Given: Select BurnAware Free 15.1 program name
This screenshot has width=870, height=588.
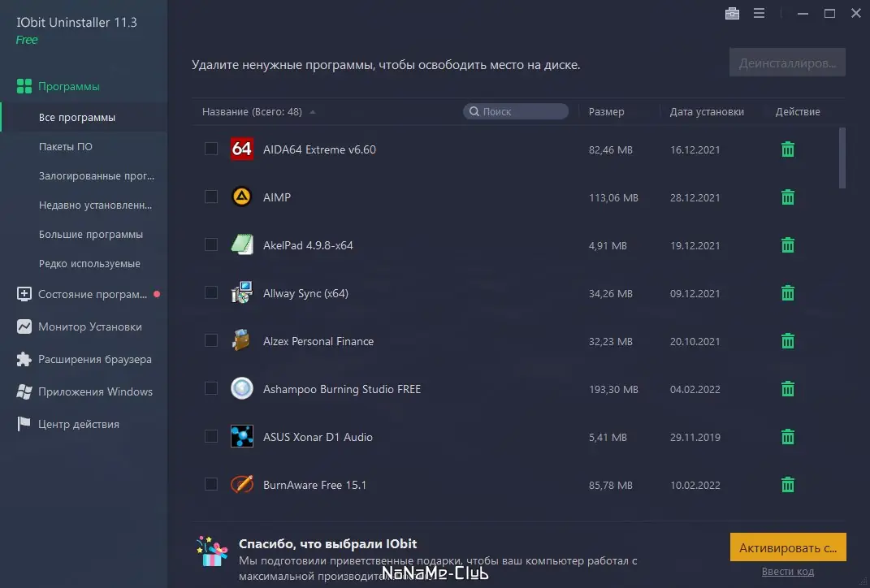Looking at the screenshot, I should 314,485.
